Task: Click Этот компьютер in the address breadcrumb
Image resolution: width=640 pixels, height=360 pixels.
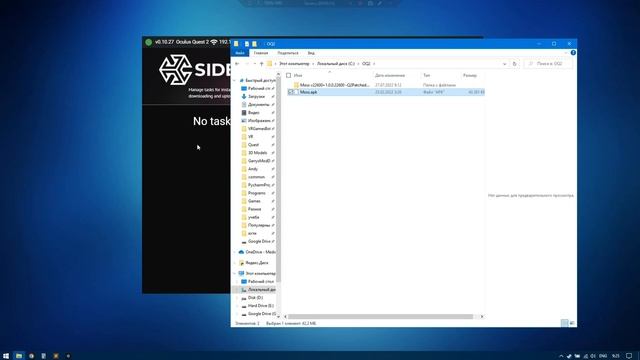Action: tap(294, 64)
